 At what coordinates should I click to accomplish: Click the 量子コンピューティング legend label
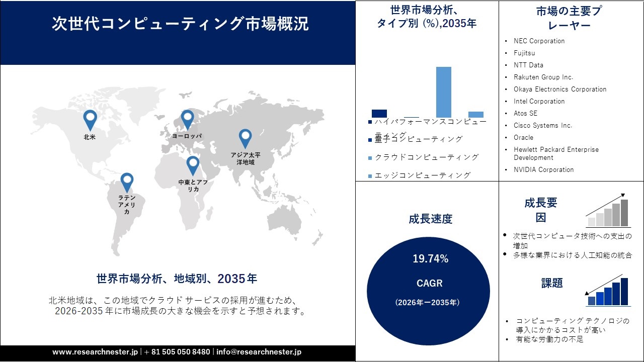(419, 139)
